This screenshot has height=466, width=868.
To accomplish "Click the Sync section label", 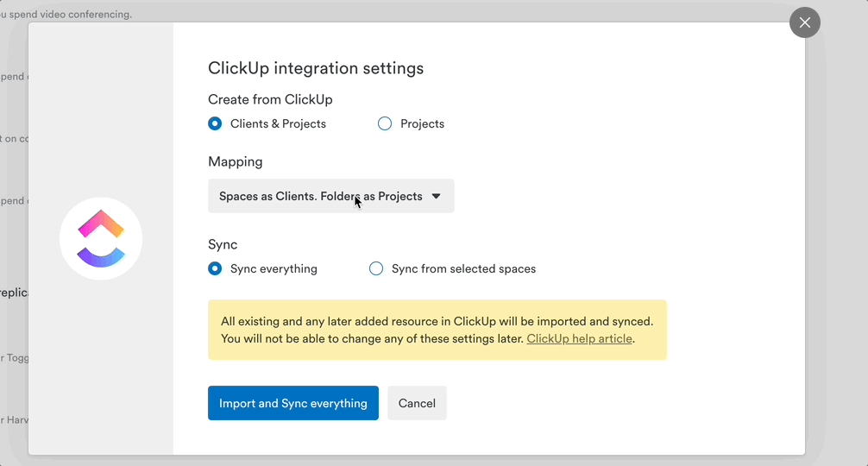I will tap(223, 244).
